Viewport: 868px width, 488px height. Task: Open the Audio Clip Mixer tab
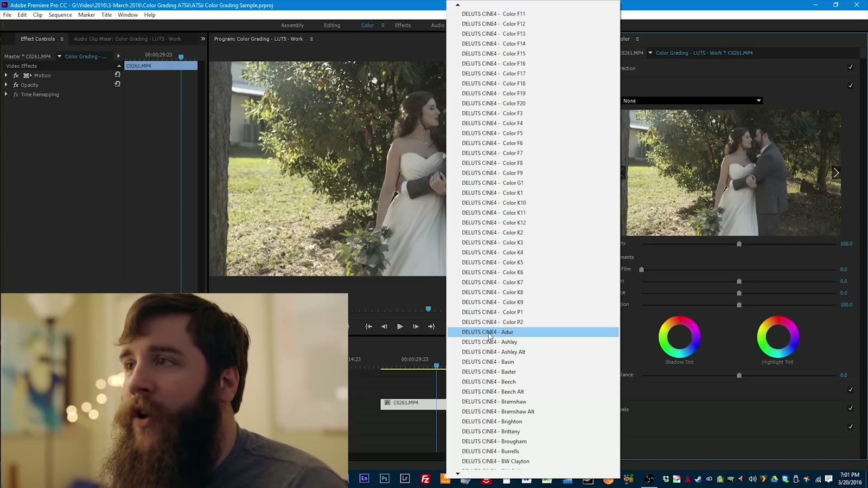pos(127,39)
